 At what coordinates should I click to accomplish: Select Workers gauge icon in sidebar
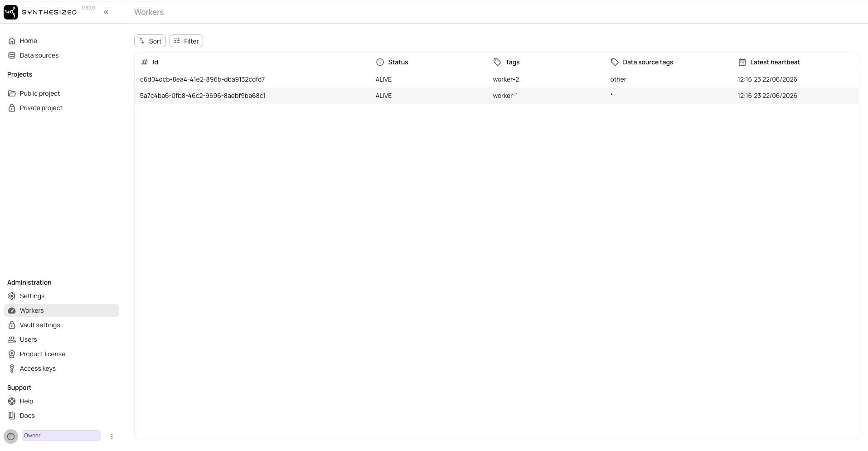pyautogui.click(x=12, y=310)
